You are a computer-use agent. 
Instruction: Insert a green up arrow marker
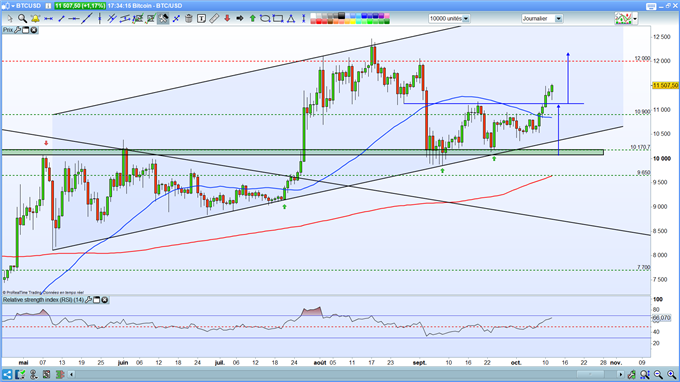[252, 19]
